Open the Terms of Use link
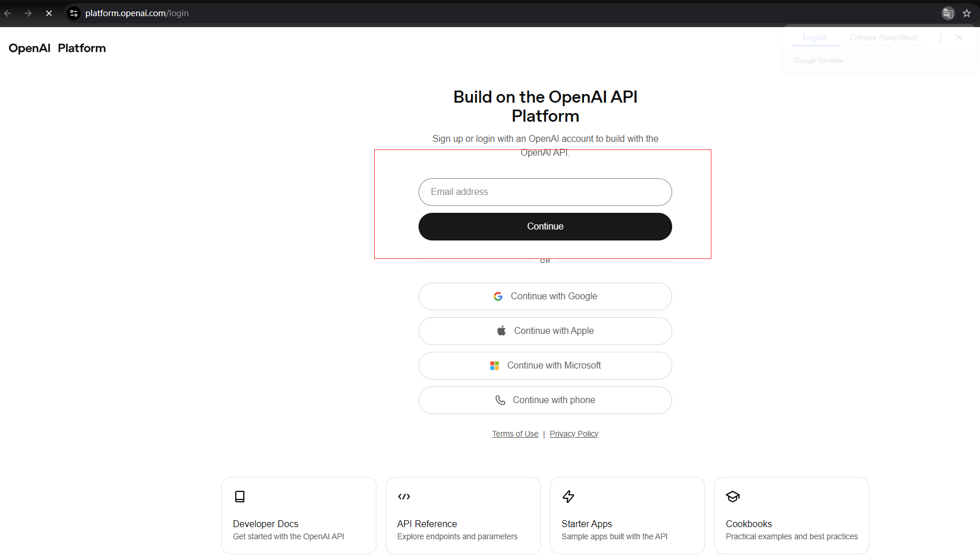Viewport: 980px width, 560px height. tap(515, 434)
